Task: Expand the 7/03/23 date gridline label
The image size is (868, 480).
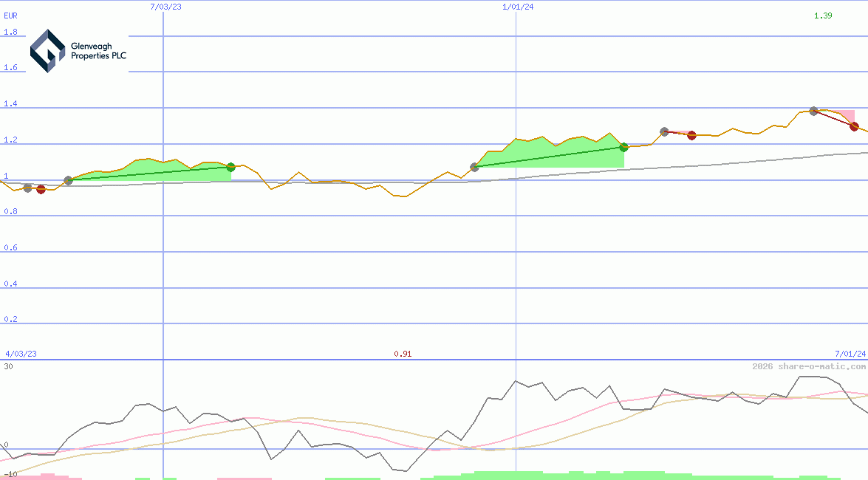Action: tap(164, 7)
